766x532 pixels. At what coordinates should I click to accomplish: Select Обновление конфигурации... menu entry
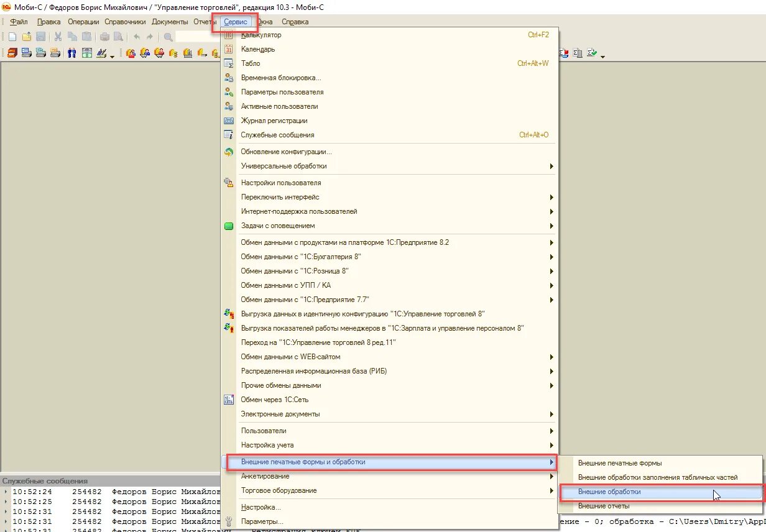(390, 152)
